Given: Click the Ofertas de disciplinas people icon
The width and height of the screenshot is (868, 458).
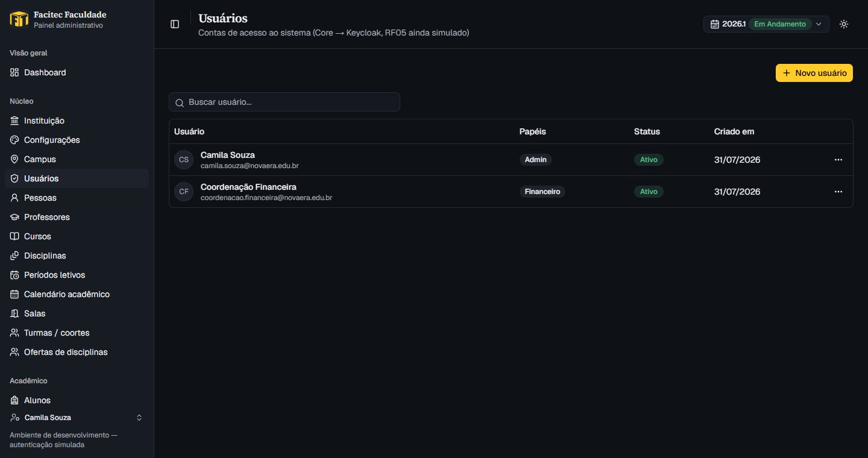Looking at the screenshot, I should (x=14, y=352).
